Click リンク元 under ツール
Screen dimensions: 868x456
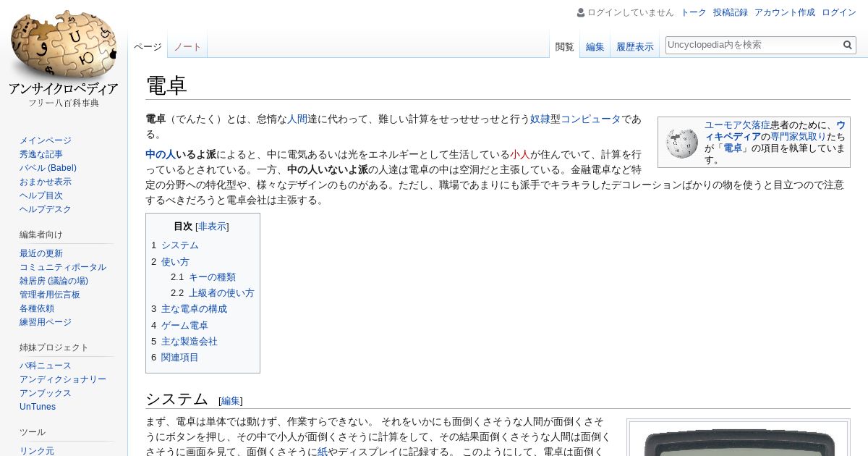click(x=37, y=451)
